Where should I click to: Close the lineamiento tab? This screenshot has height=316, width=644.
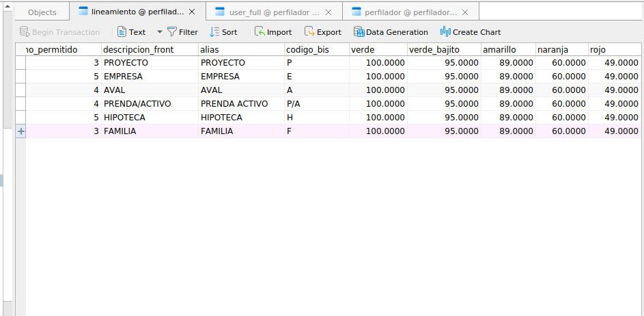click(x=192, y=12)
